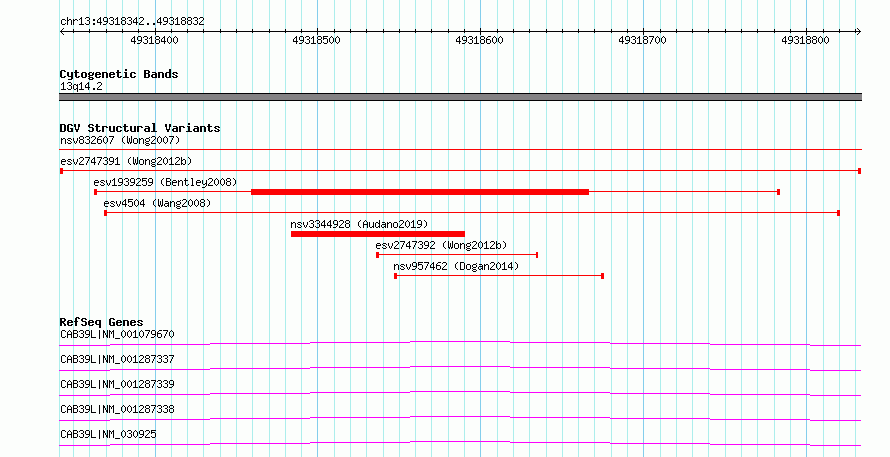Click the CAB39L|NM_030925 magenta gene line
The width and height of the screenshot is (890, 457).
460,443
